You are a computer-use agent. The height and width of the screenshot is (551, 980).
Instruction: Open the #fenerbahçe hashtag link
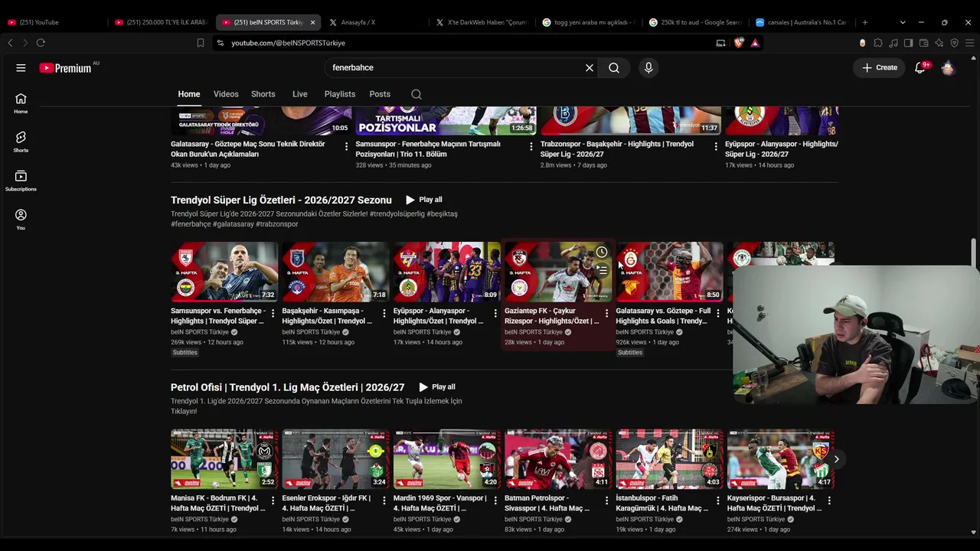click(191, 224)
